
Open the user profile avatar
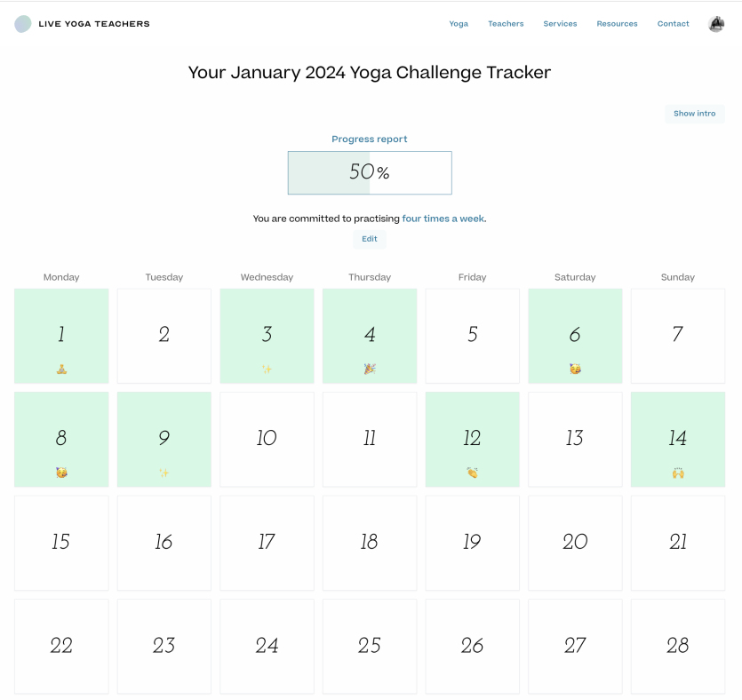point(716,24)
